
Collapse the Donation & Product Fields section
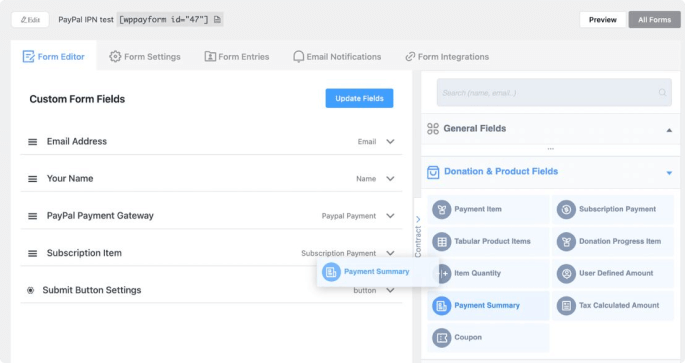tap(669, 173)
